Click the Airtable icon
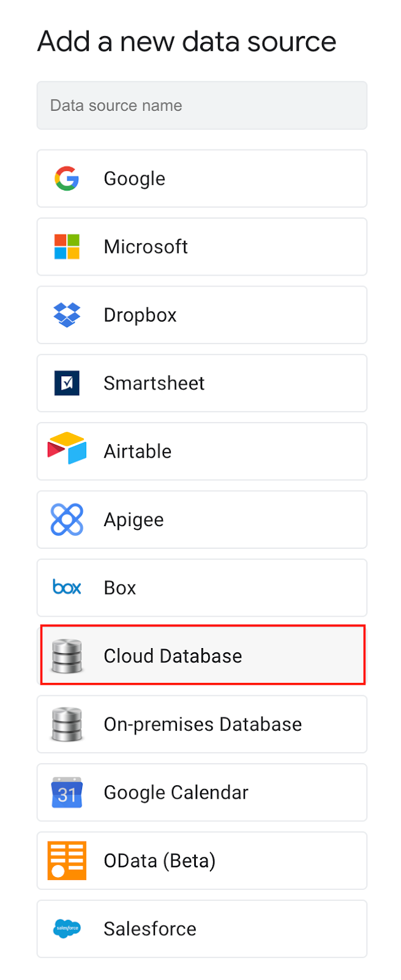 coord(67,451)
